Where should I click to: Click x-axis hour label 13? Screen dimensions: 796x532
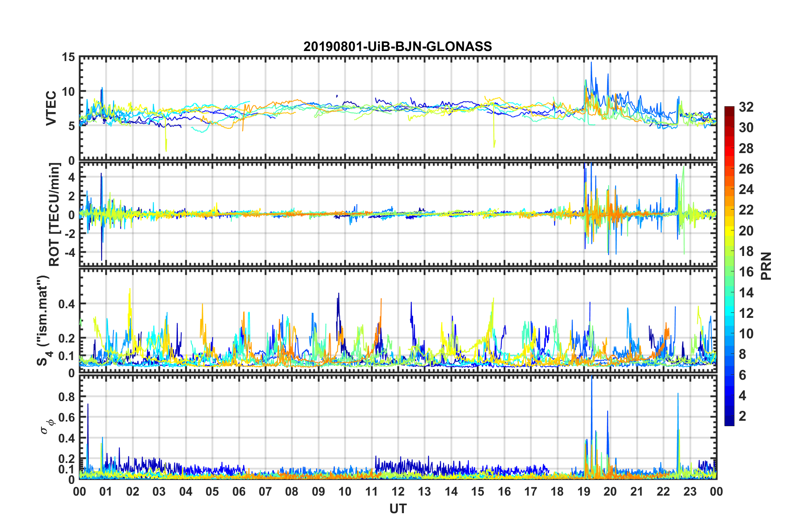coord(424,491)
